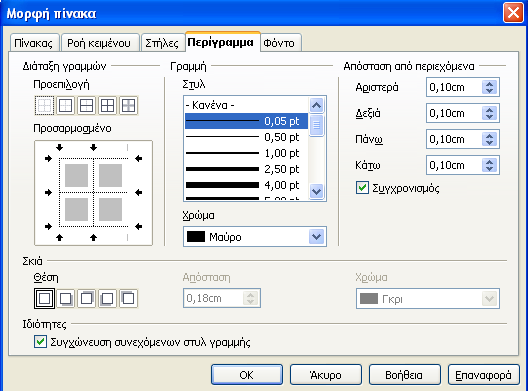
Task: Select outer border with horizontal lines preset
Action: click(x=87, y=106)
